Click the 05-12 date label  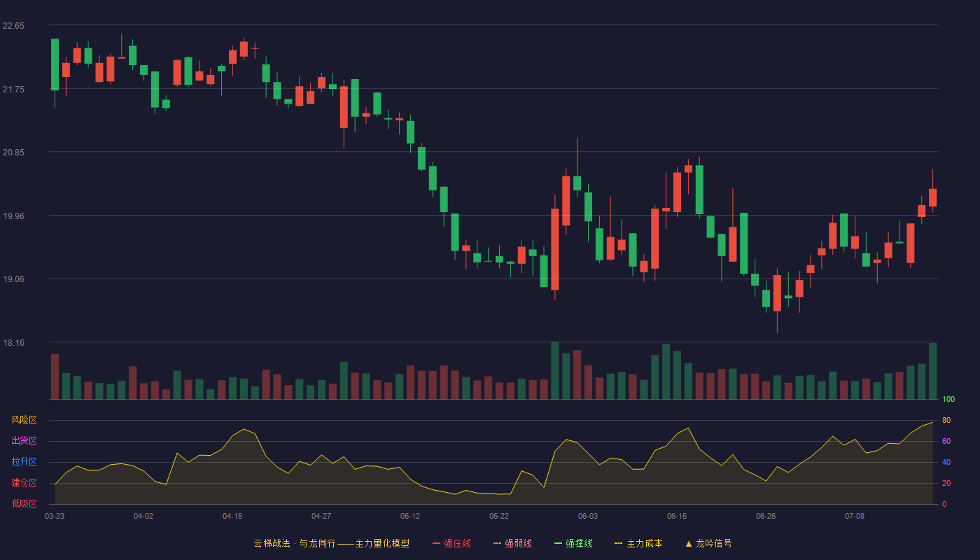410,516
